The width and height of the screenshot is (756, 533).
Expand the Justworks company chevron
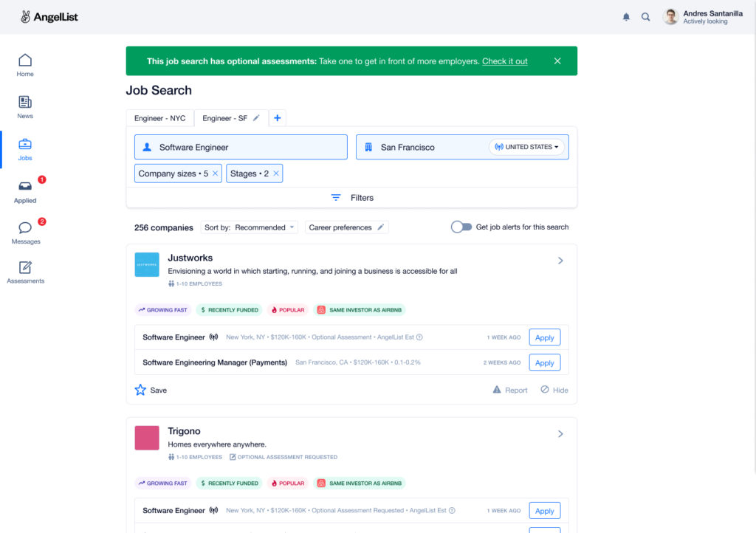[560, 261]
